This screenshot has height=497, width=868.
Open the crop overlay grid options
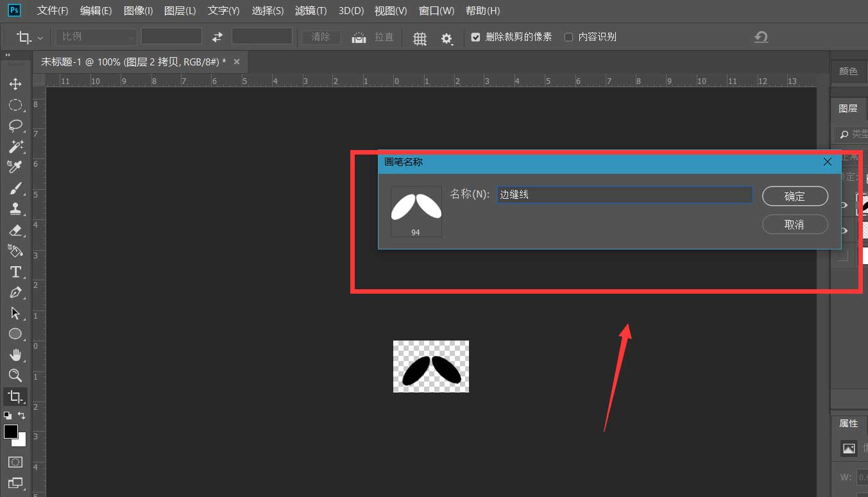pyautogui.click(x=420, y=38)
